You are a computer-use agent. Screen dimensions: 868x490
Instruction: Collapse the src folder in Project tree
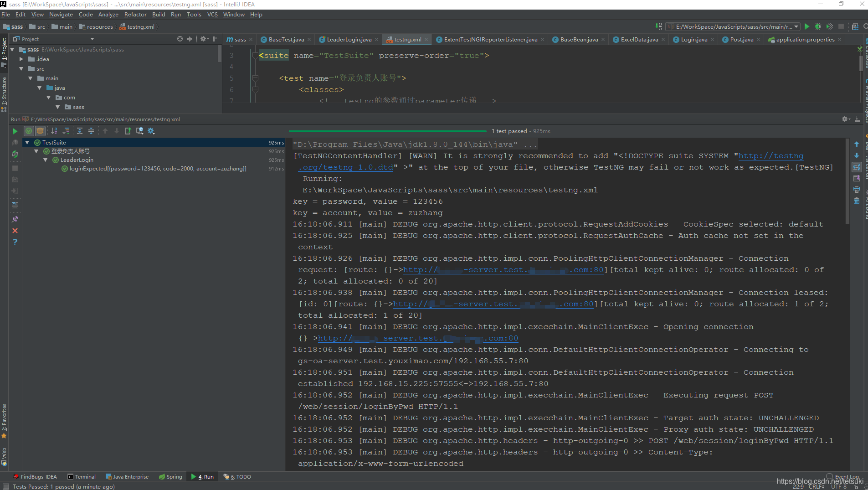tap(21, 69)
